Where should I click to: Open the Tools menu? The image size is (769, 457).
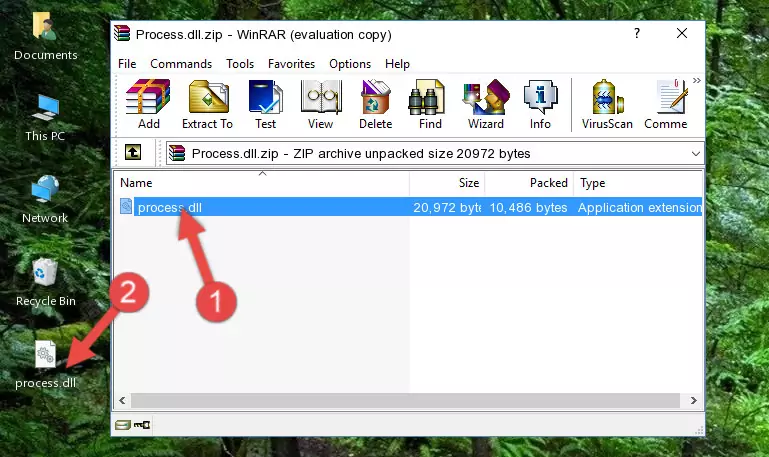click(240, 64)
